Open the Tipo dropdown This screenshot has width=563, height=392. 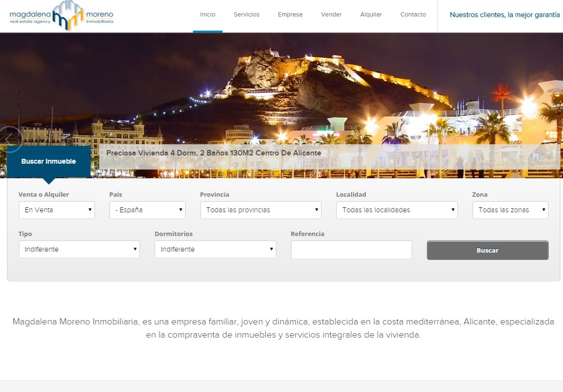(79, 250)
